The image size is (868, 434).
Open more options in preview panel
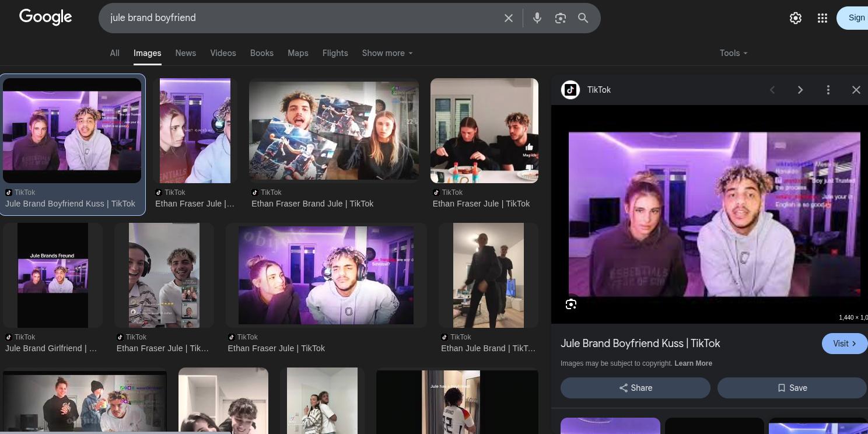pos(828,90)
